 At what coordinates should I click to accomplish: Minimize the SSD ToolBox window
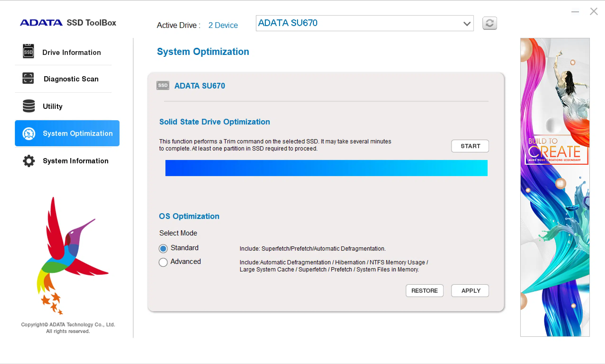(x=575, y=12)
